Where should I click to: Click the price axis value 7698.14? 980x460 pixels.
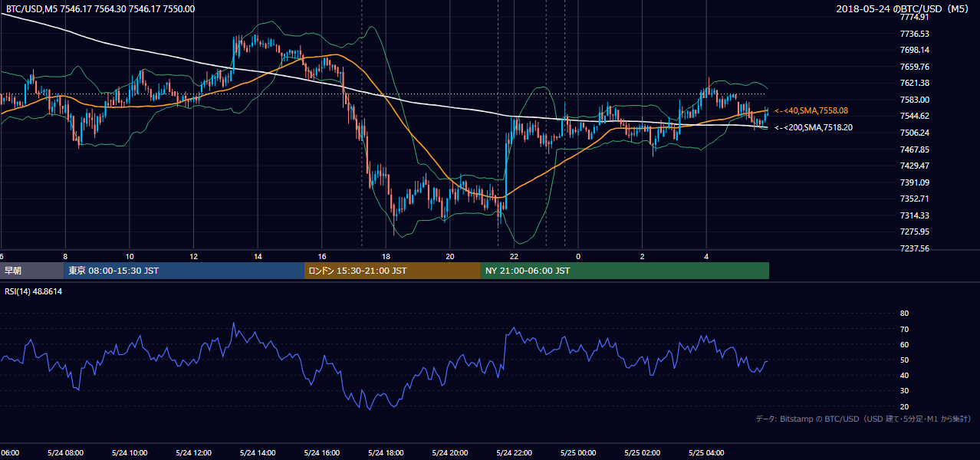tap(914, 50)
